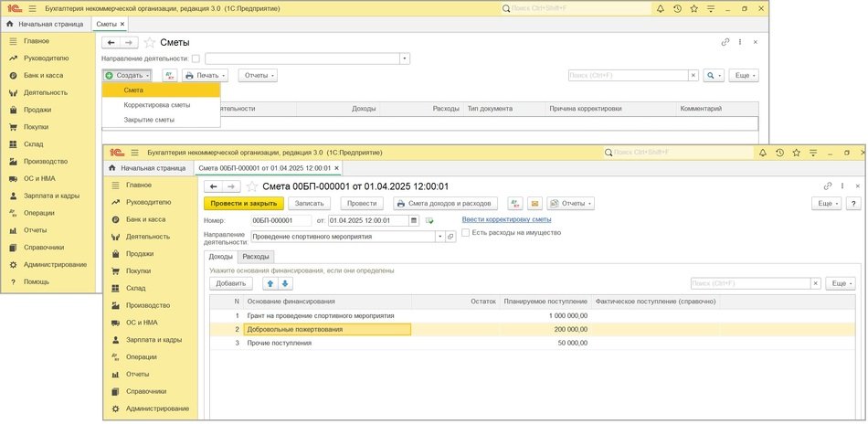
Task: Expand the Еще menu above the income table
Action: click(x=840, y=283)
